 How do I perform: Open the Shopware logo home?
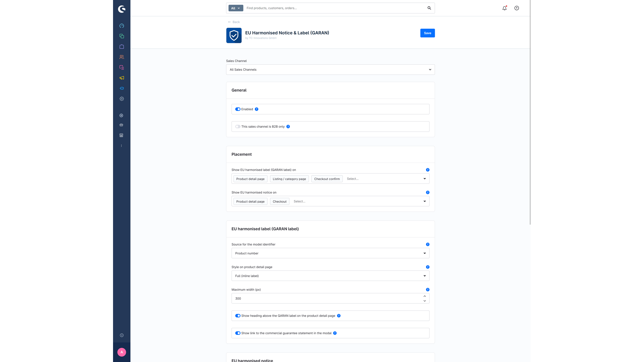(x=122, y=9)
